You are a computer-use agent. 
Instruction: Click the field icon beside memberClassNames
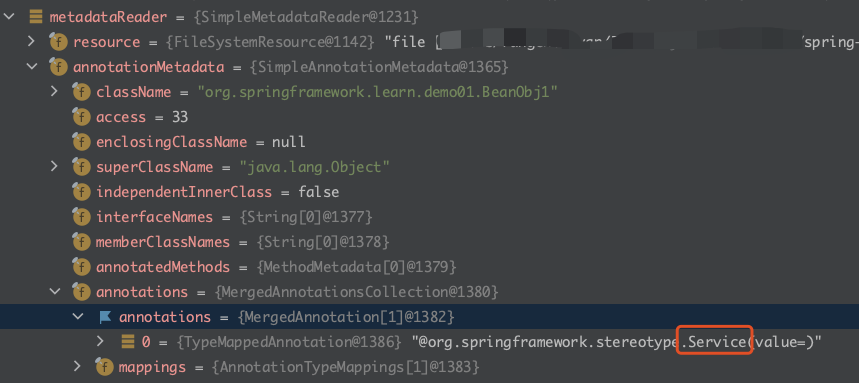point(82,242)
